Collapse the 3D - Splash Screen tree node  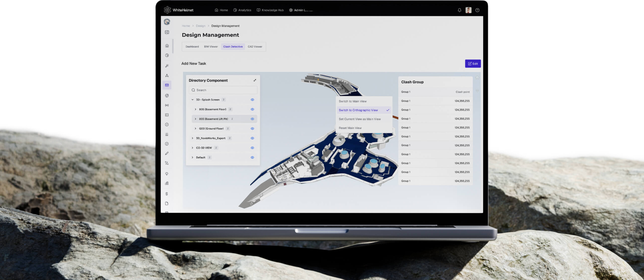pyautogui.click(x=193, y=100)
